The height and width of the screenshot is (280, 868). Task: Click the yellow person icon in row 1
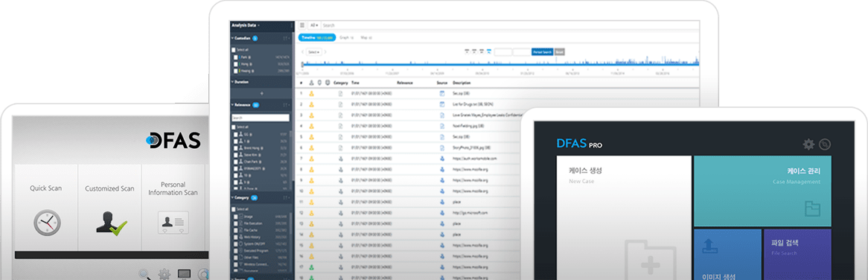point(312,94)
